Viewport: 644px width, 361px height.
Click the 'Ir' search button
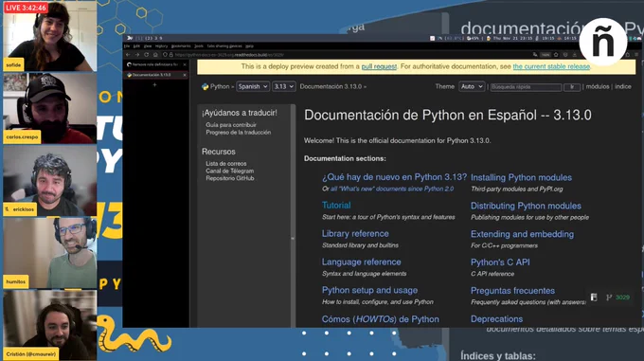572,87
